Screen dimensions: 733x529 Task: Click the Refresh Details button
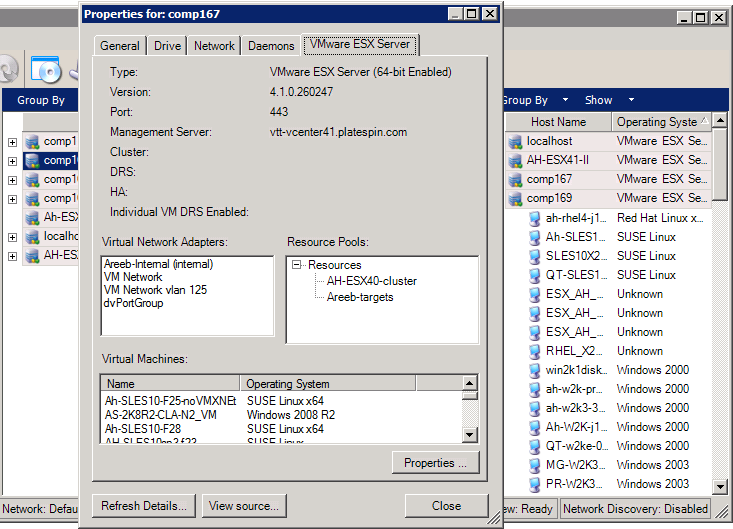pyautogui.click(x=144, y=506)
